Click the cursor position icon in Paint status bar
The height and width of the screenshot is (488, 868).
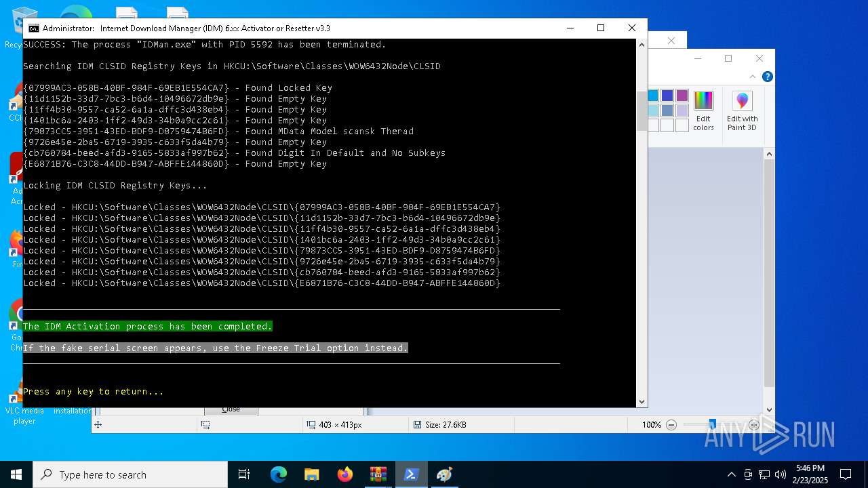(98, 425)
